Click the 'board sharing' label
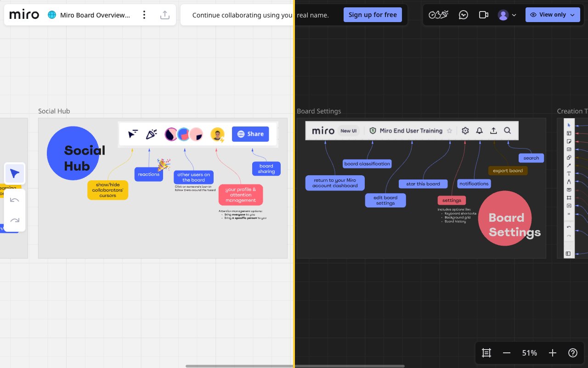Viewport: 588px width, 368px height. (x=266, y=169)
